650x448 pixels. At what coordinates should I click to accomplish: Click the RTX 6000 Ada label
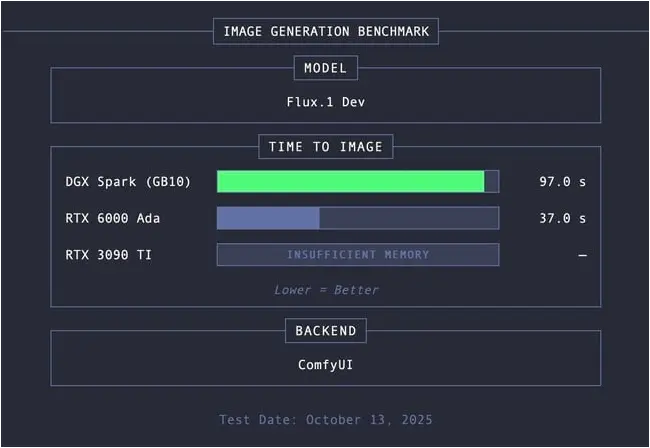point(113,218)
